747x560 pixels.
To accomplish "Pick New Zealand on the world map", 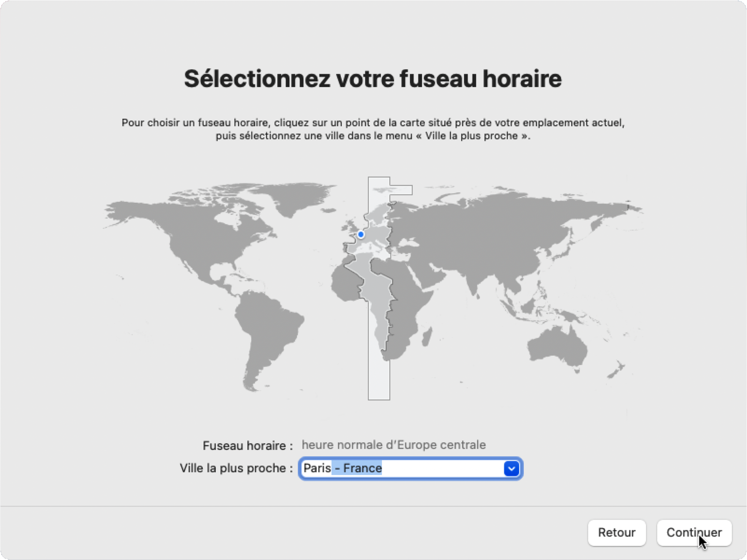I will coord(617,371).
